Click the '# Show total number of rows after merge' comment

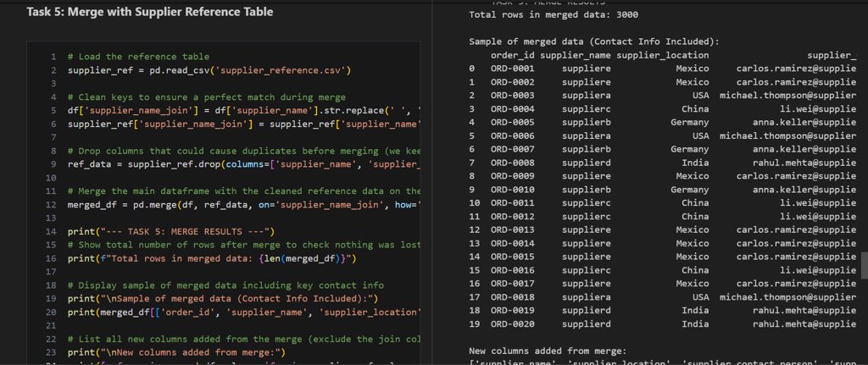click(x=244, y=245)
